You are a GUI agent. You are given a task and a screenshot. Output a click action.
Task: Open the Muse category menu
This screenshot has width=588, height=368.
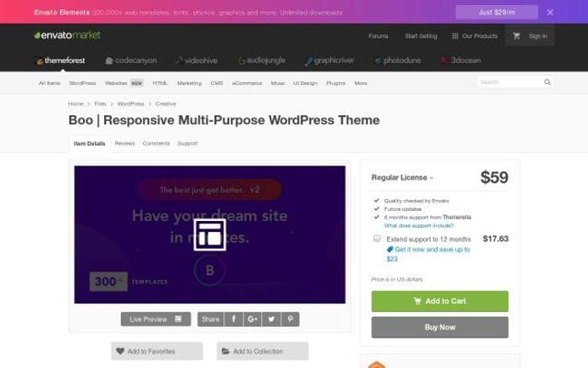277,83
